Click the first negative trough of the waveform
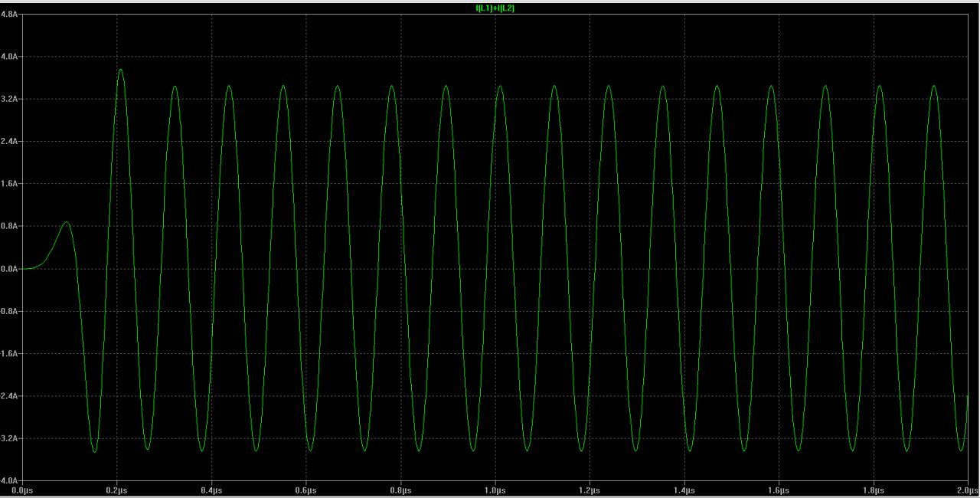 (x=94, y=451)
